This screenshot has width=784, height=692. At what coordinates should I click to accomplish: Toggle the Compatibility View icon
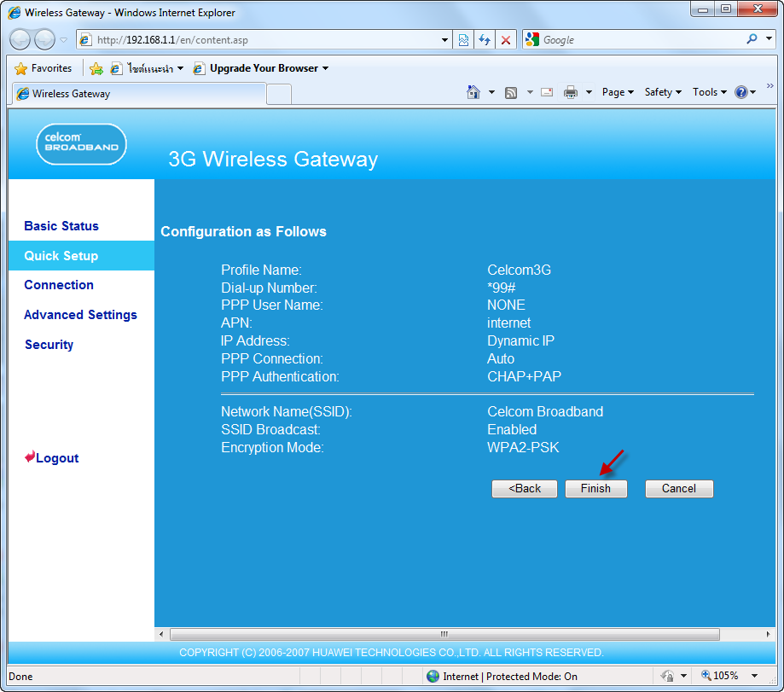pos(463,40)
